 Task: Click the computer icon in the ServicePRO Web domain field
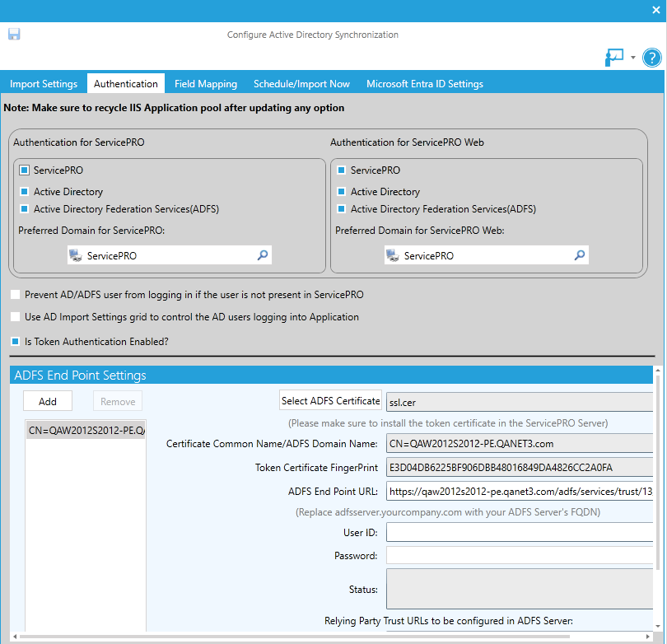click(x=392, y=255)
